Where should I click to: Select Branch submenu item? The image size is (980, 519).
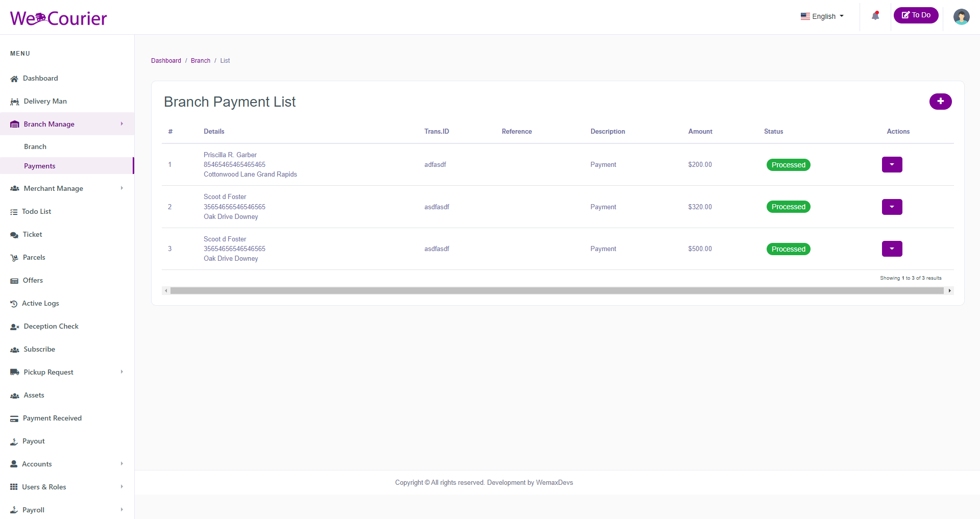35,146
